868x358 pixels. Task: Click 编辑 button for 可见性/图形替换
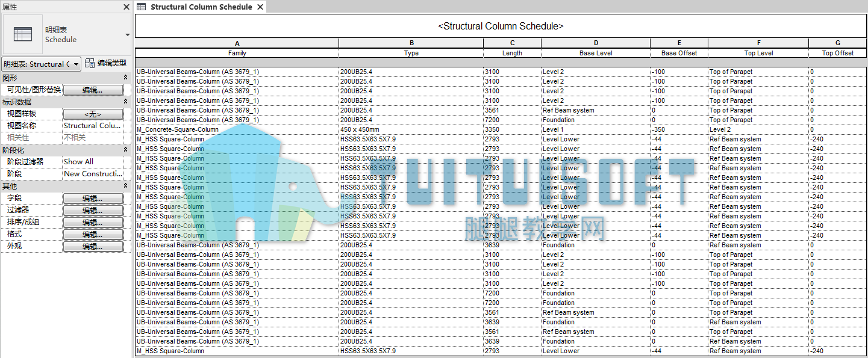click(93, 90)
